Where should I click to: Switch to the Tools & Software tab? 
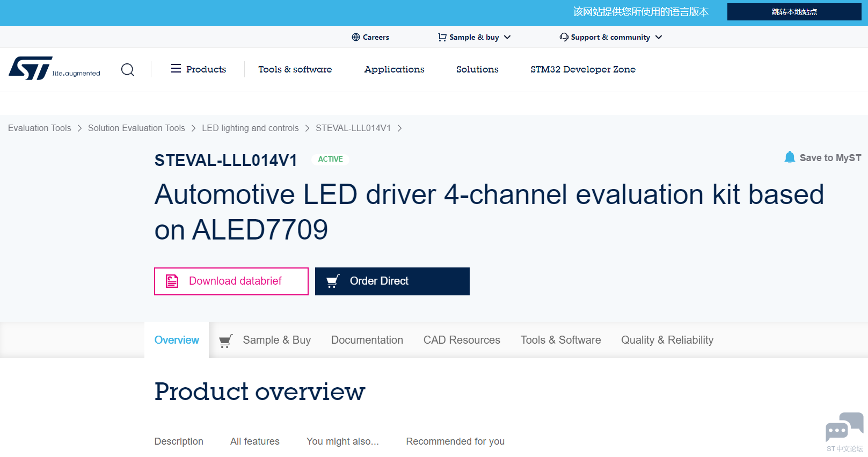point(561,340)
